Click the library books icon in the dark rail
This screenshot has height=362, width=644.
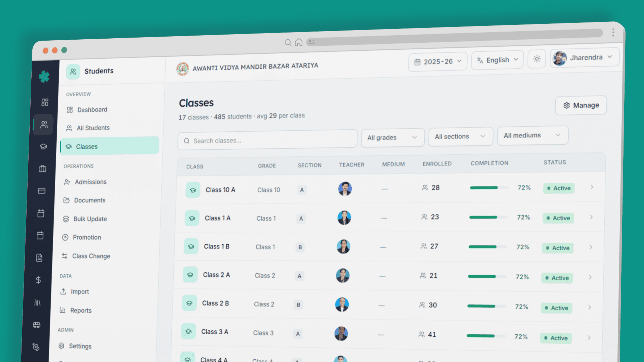pyautogui.click(x=37, y=303)
